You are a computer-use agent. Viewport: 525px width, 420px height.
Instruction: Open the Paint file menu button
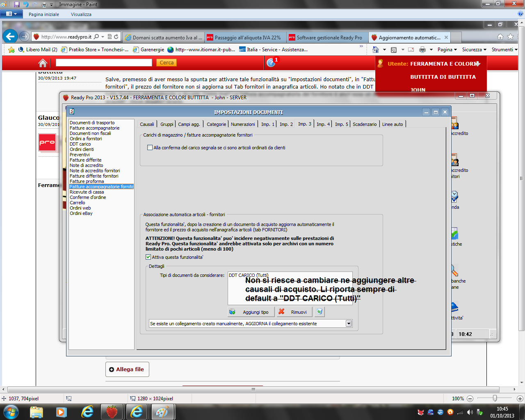pyautogui.click(x=11, y=14)
